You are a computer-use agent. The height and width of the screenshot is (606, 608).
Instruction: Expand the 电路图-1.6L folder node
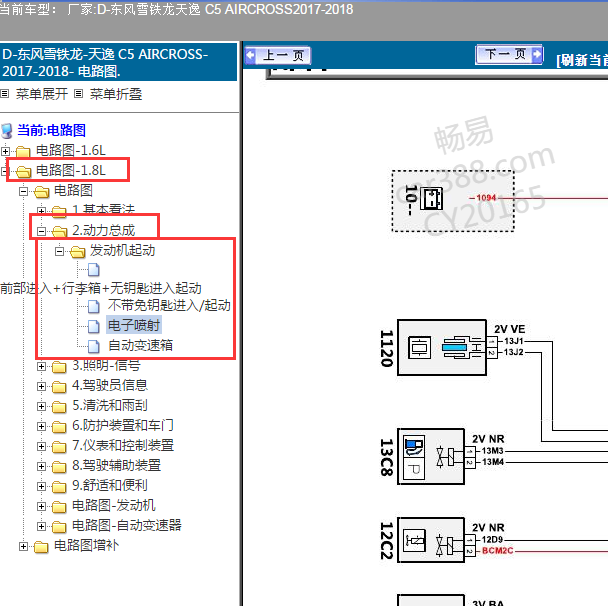click(x=5, y=151)
